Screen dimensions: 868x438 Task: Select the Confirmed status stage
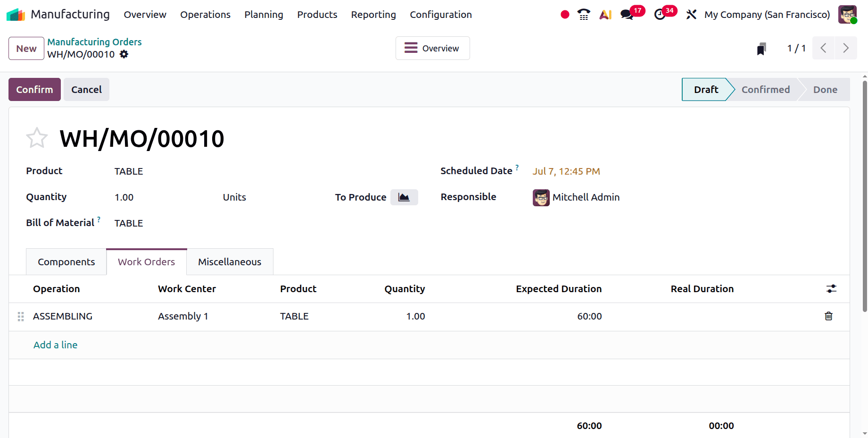(x=765, y=90)
